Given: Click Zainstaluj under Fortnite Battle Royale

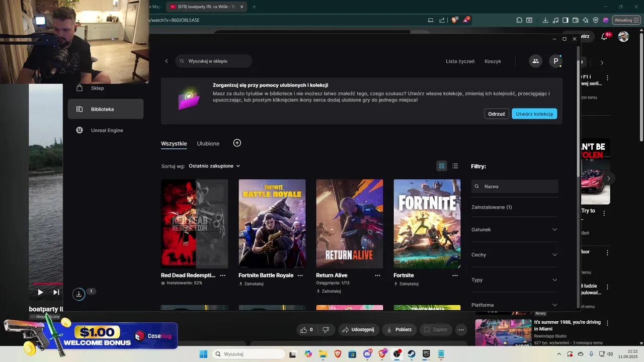Looking at the screenshot, I should 251,284.
